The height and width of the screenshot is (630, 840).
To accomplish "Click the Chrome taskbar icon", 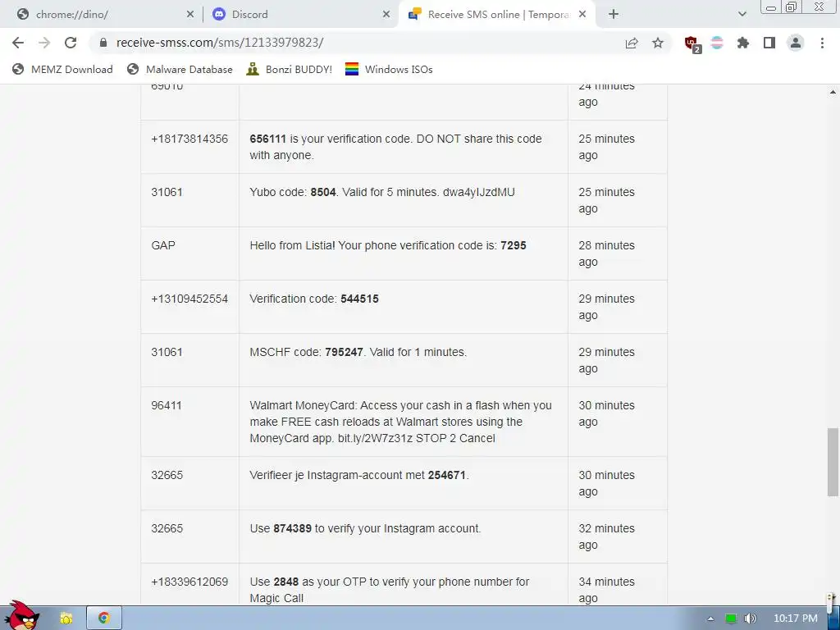I will point(104,619).
